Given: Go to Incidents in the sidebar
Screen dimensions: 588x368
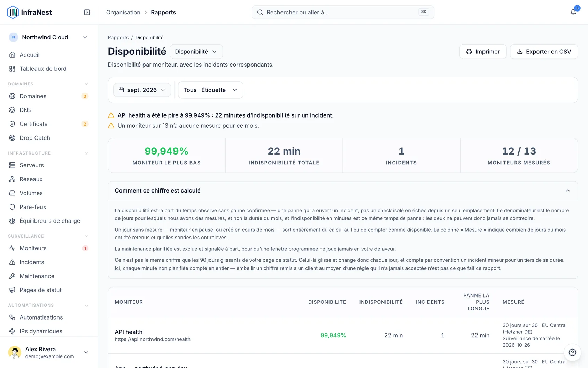Looking at the screenshot, I should [x=49, y=262].
